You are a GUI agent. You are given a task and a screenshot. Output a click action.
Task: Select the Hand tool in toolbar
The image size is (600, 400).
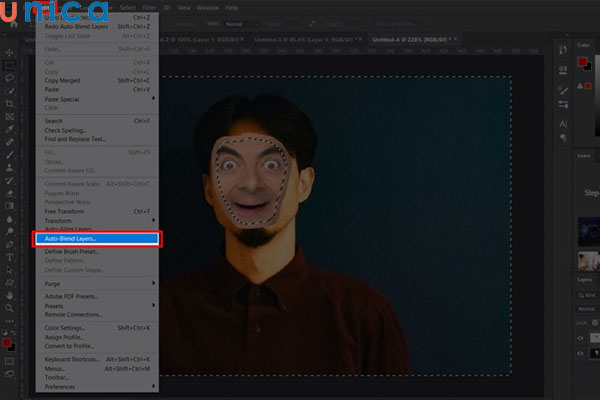(9, 295)
